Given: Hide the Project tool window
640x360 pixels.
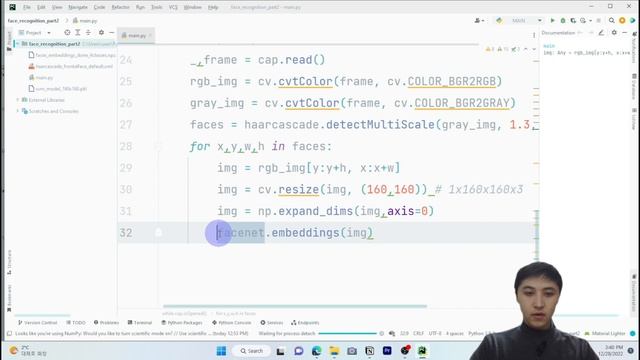Looking at the screenshot, I should pos(111,32).
